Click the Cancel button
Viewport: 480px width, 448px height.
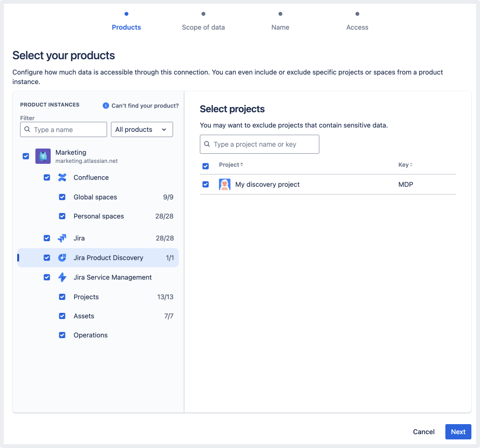pyautogui.click(x=424, y=432)
